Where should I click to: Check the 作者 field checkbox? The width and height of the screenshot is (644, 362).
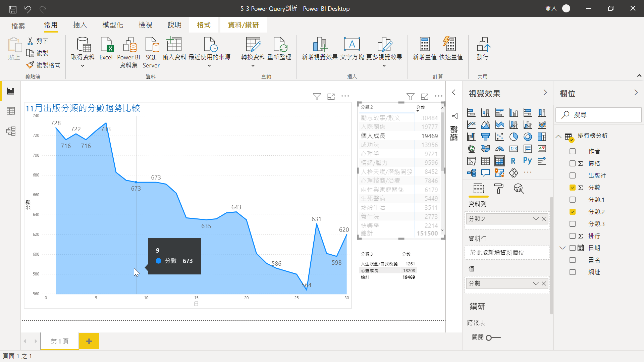pyautogui.click(x=573, y=151)
